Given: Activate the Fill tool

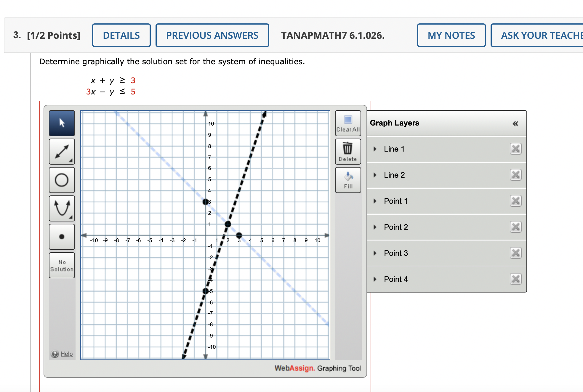Looking at the screenshot, I should pyautogui.click(x=347, y=179).
